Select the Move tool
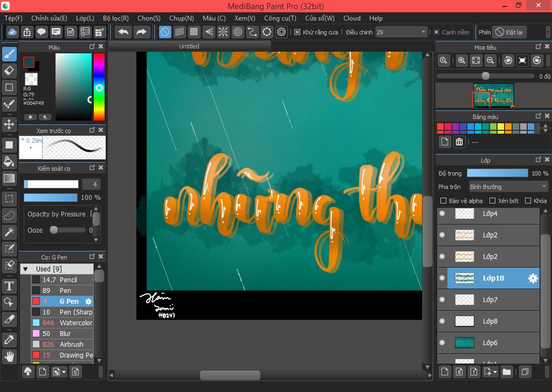The image size is (552, 392). 10,124
